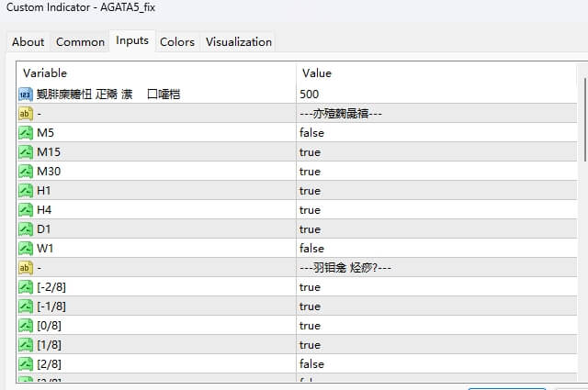Click the H1 variable name
The image size is (588, 390).
click(44, 191)
